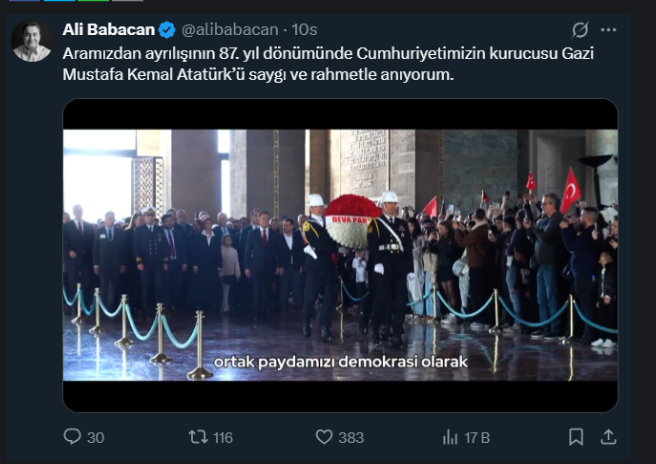Click the blue verified badge

(x=167, y=30)
